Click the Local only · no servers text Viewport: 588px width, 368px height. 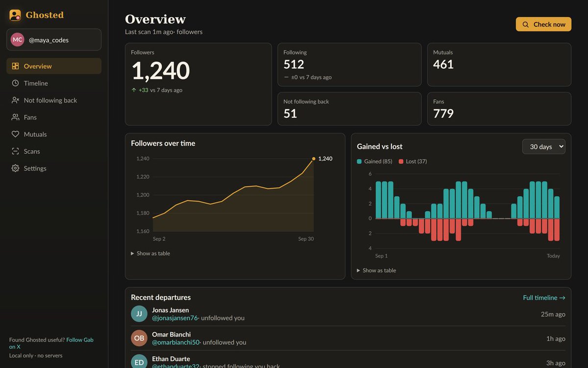point(36,356)
